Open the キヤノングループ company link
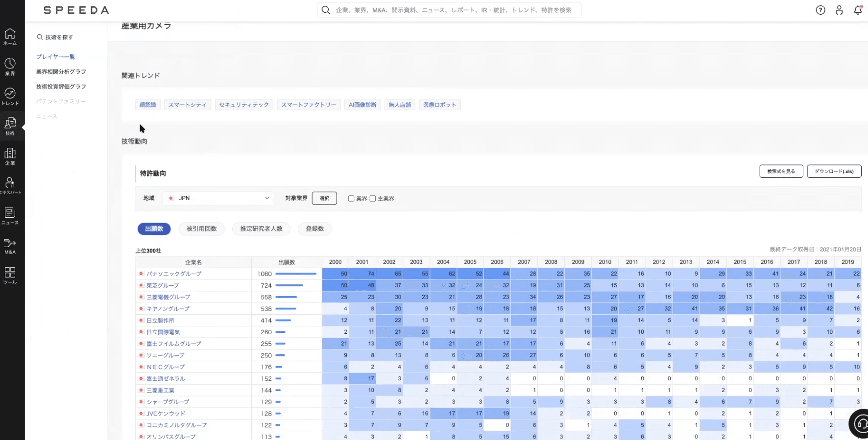The width and height of the screenshot is (868, 440). click(x=168, y=309)
